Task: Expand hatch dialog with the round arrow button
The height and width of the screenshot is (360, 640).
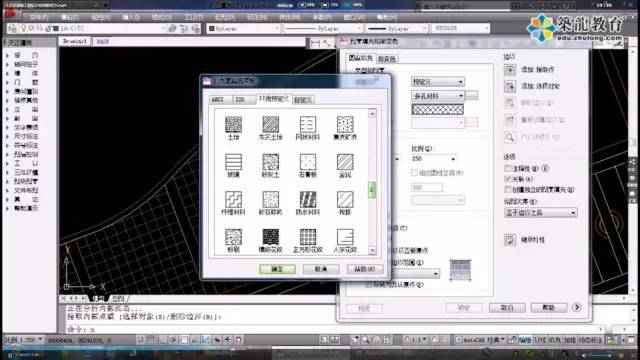Action: point(576,307)
